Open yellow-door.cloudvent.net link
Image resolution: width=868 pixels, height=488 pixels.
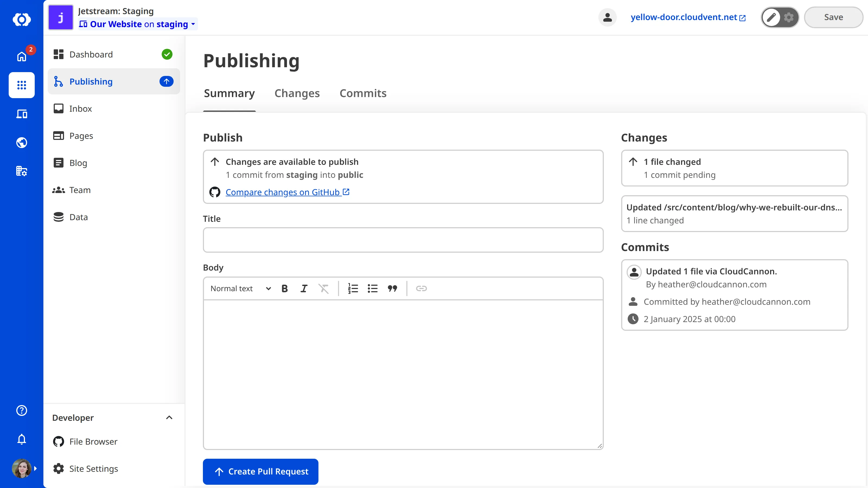(x=688, y=17)
